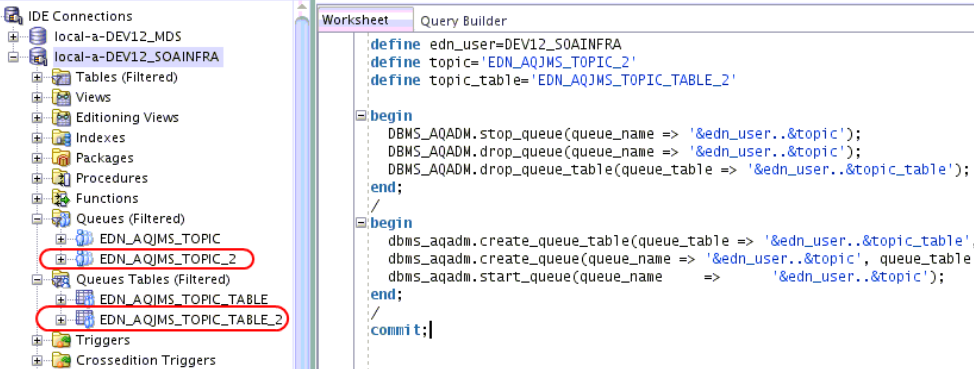
Task: Click the IDE Connections root icon
Action: point(14,16)
